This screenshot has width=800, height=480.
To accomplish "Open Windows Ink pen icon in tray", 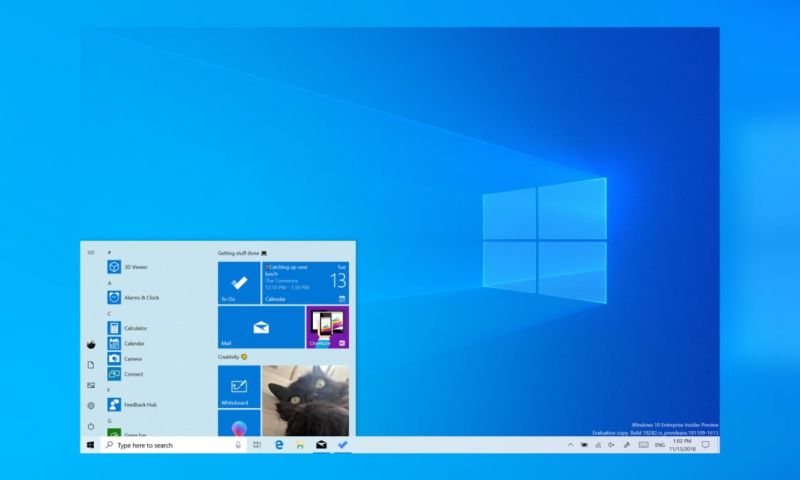I will click(627, 445).
